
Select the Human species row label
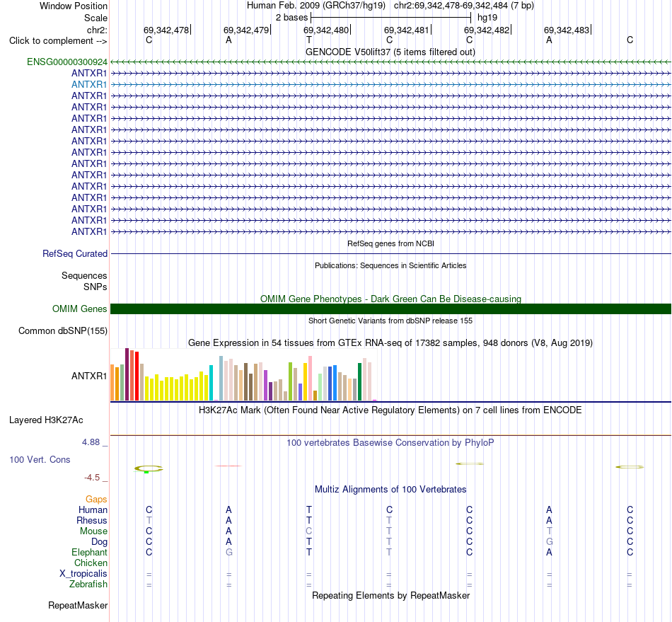coord(93,509)
